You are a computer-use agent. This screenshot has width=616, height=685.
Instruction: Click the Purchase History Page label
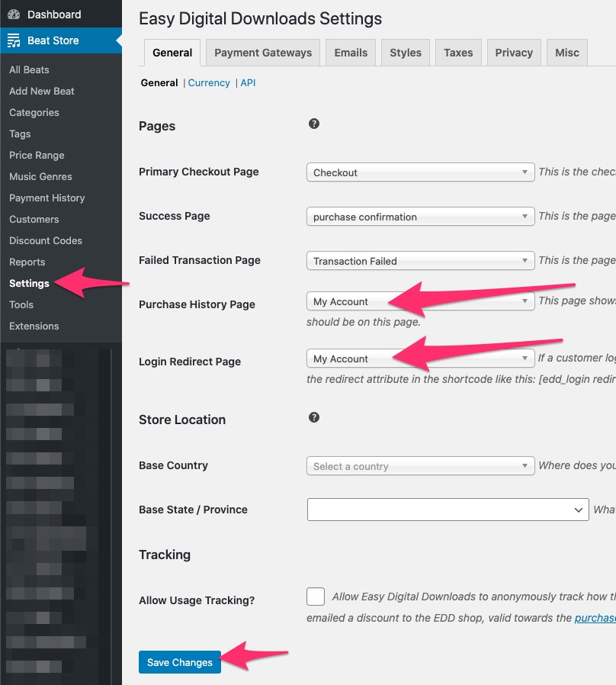[x=197, y=304]
